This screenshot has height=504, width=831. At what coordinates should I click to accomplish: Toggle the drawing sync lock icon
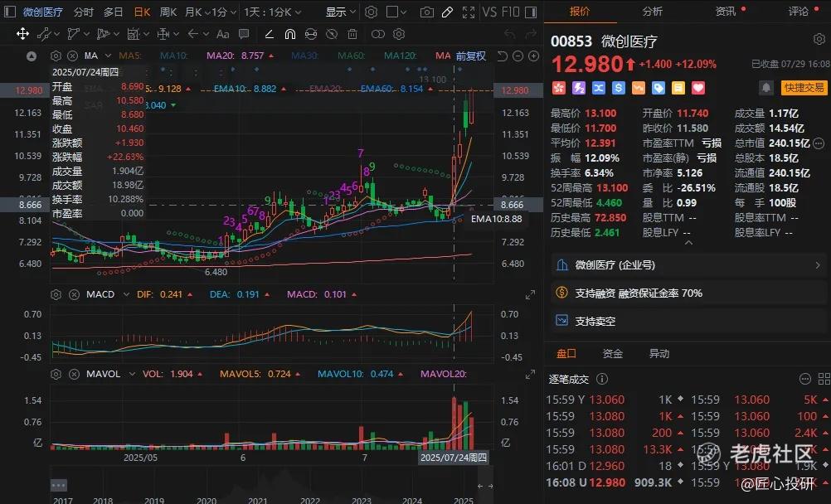[311, 34]
